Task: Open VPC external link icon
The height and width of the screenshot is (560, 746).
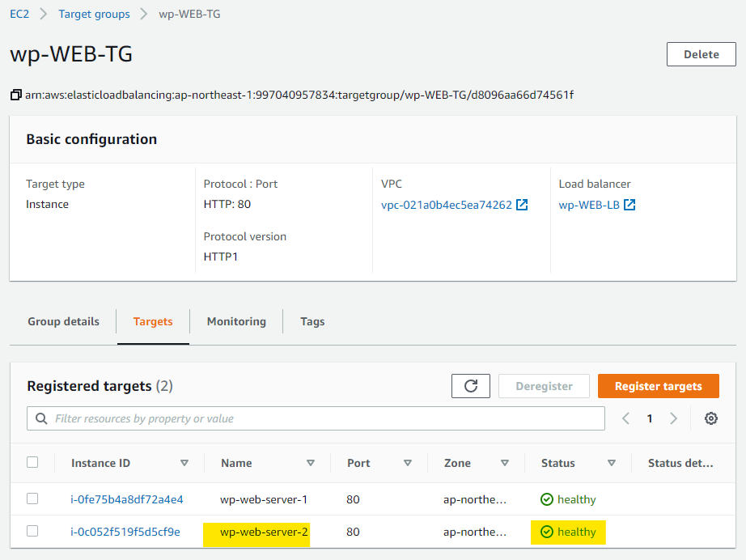Action: click(x=522, y=205)
